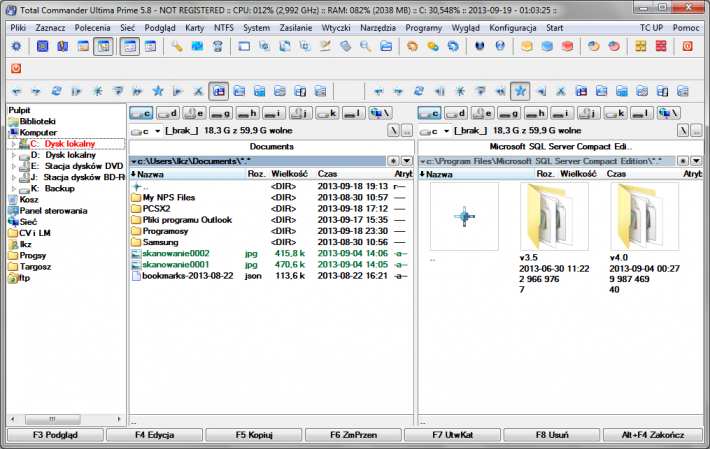This screenshot has width=710, height=449.
Task: Click the red grid toolbar icon
Action: pos(661,46)
